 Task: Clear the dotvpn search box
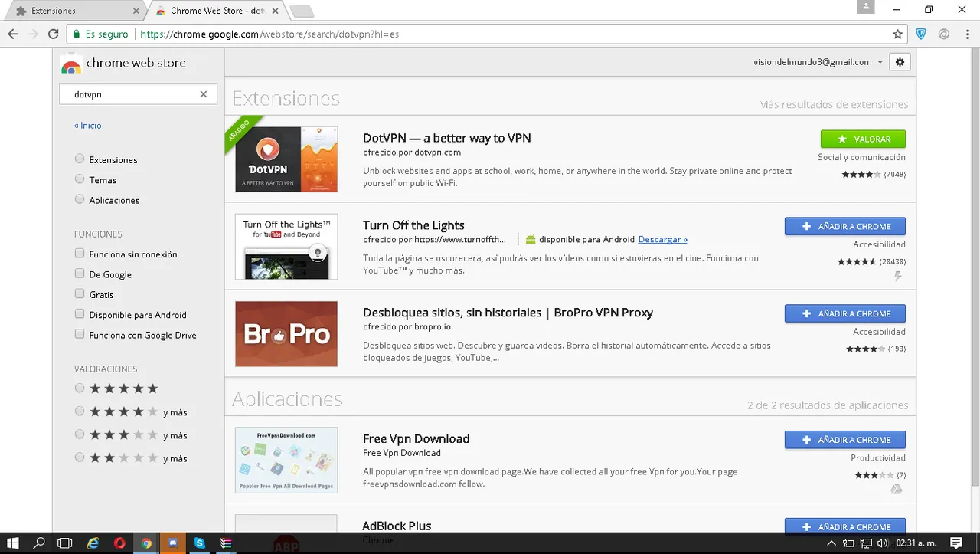tap(204, 94)
